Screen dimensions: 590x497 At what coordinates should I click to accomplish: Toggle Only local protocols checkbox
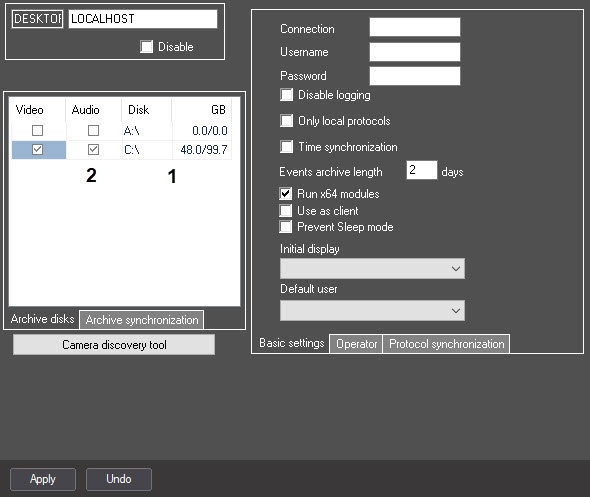[286, 121]
